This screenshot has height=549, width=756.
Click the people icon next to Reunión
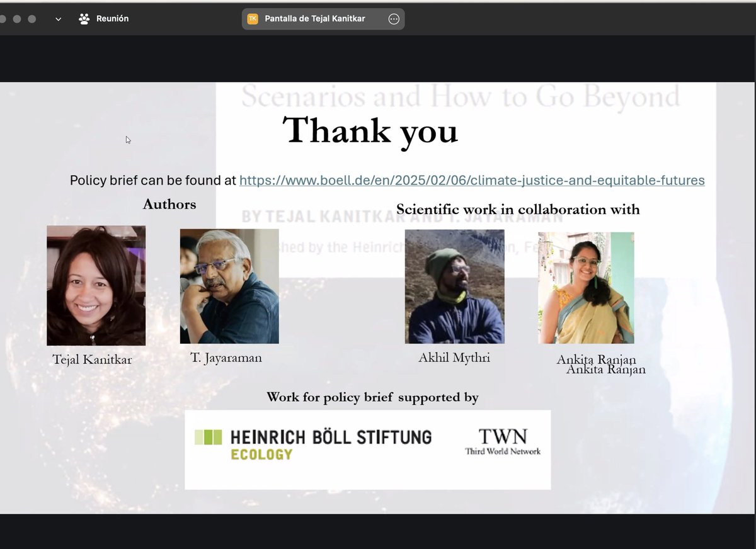pos(84,18)
